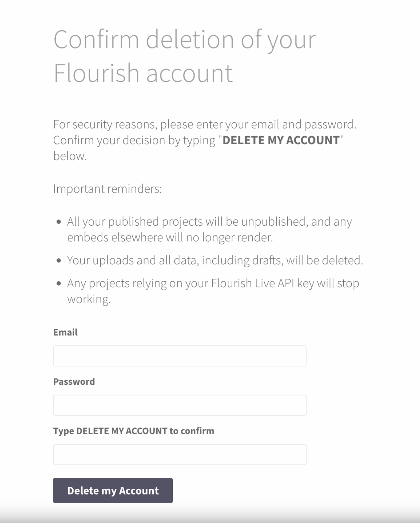Click "Flourish account" in the page heading
420x523 pixels.
point(143,73)
